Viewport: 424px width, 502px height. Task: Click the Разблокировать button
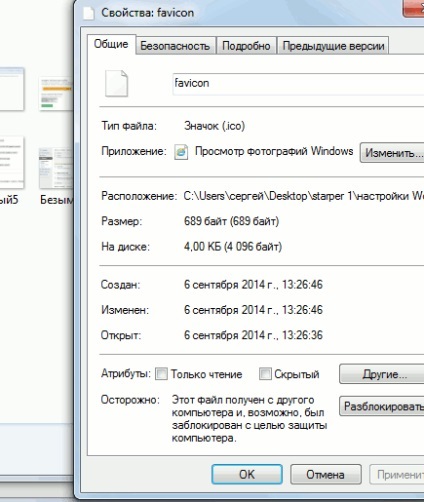[382, 406]
